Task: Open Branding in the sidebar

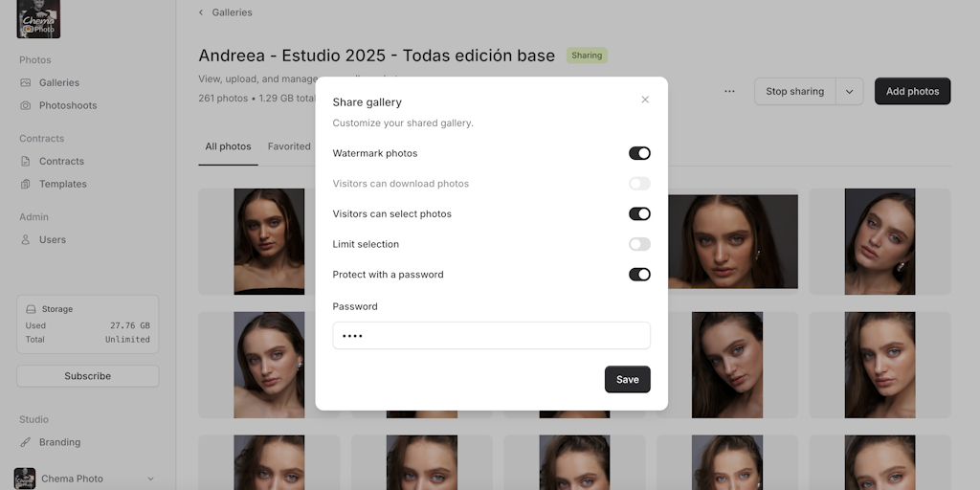Action: tap(60, 442)
